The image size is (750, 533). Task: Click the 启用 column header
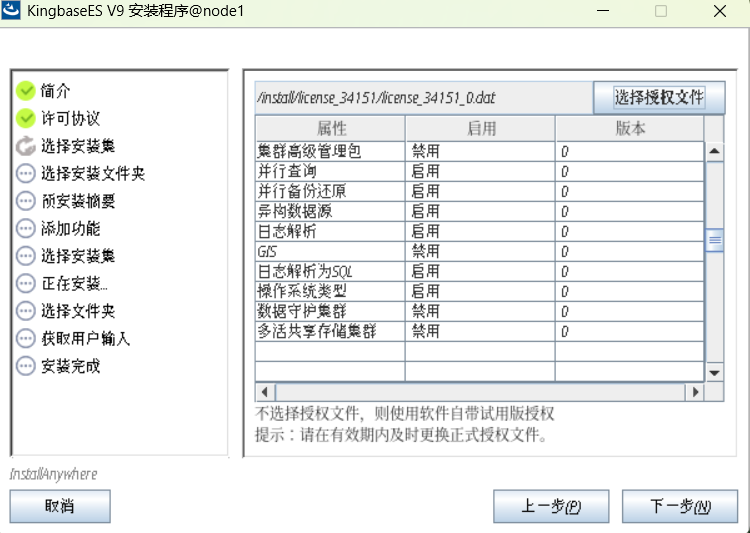[x=480, y=129]
